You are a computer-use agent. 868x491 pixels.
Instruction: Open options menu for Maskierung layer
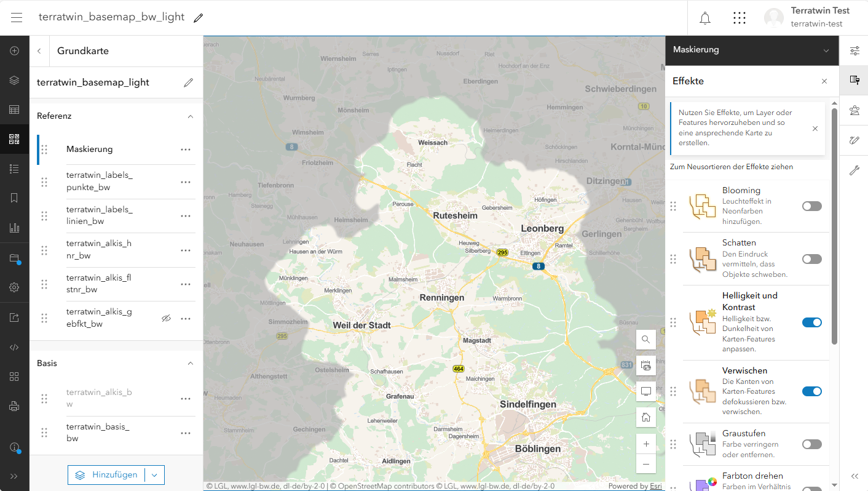186,150
